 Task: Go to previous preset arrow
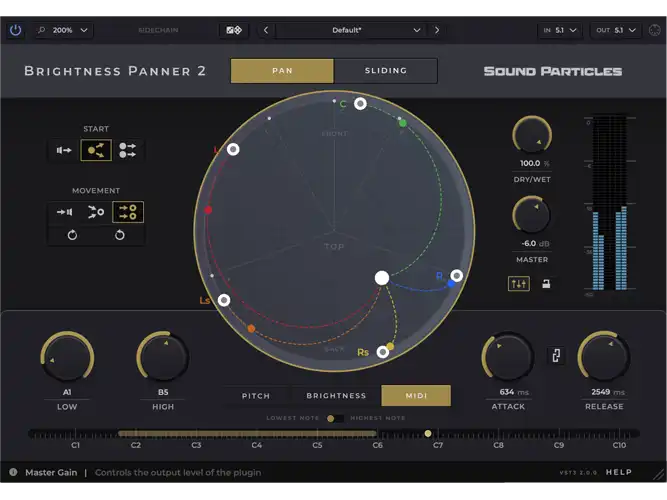(x=266, y=30)
